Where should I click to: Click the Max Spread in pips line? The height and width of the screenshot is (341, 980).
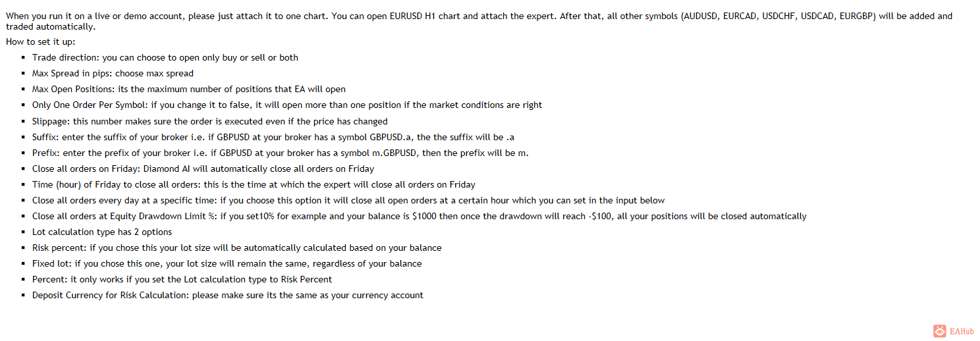[113, 73]
